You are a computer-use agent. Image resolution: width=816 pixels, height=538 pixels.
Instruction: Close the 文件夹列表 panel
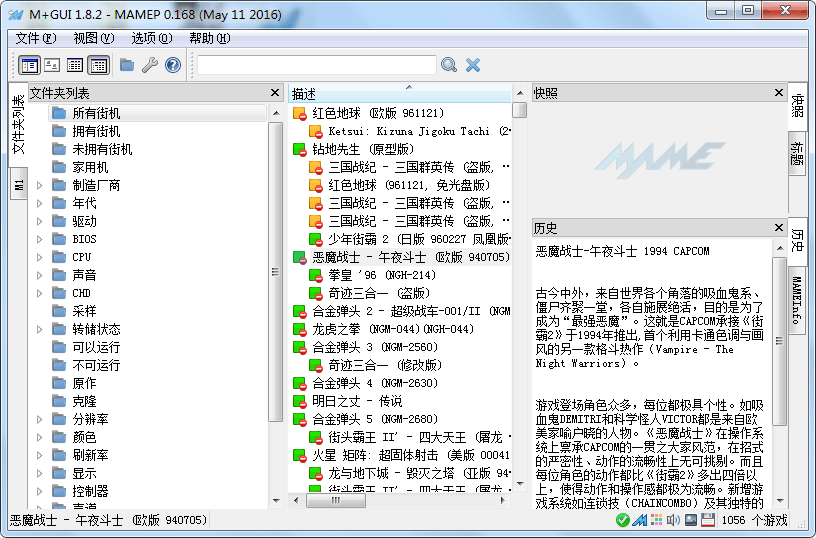pyautogui.click(x=275, y=93)
